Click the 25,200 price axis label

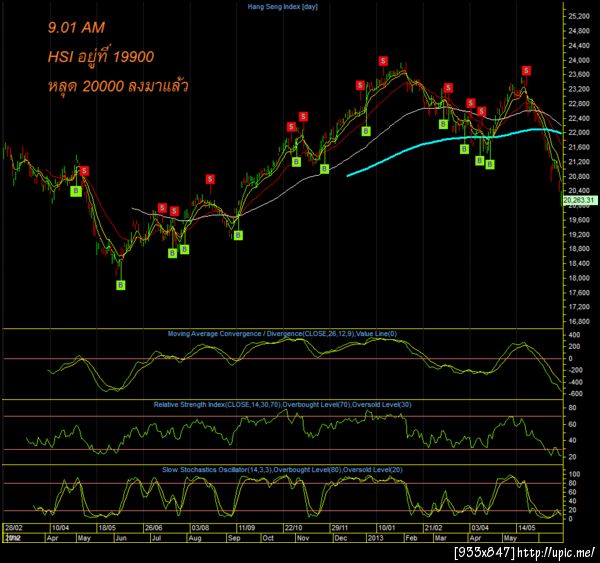579,16
